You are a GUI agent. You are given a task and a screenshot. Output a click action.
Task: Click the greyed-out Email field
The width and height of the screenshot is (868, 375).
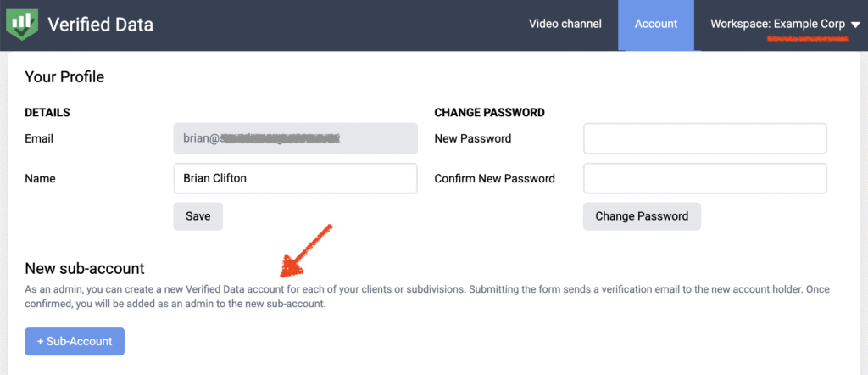click(295, 138)
